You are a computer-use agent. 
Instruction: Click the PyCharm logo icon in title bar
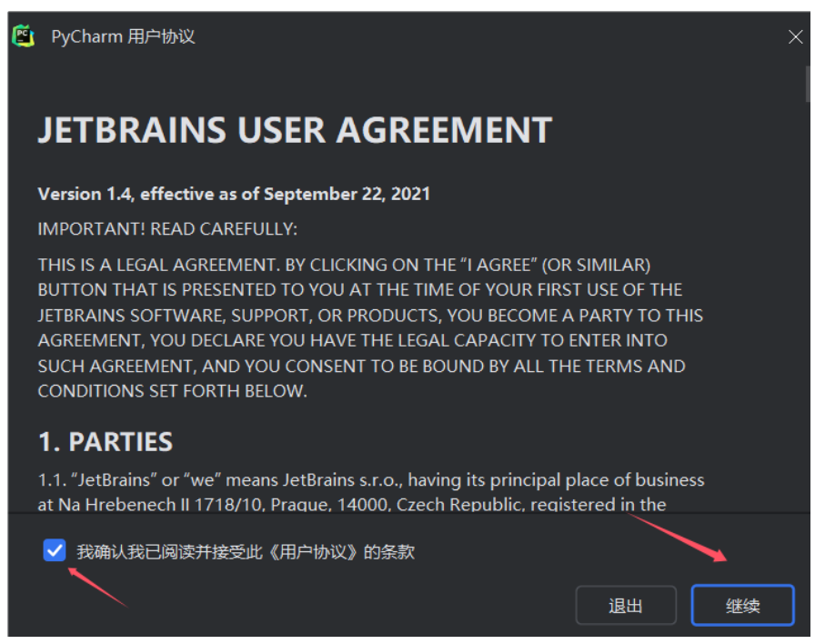coord(24,36)
